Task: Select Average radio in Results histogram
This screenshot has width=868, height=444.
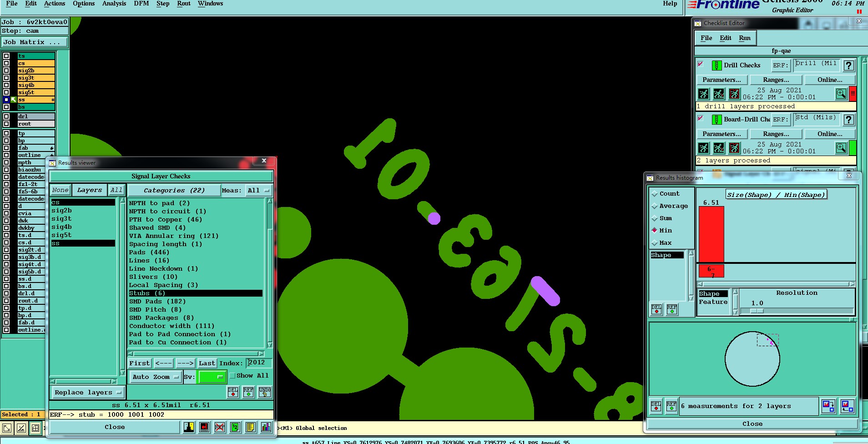Action: tap(655, 206)
